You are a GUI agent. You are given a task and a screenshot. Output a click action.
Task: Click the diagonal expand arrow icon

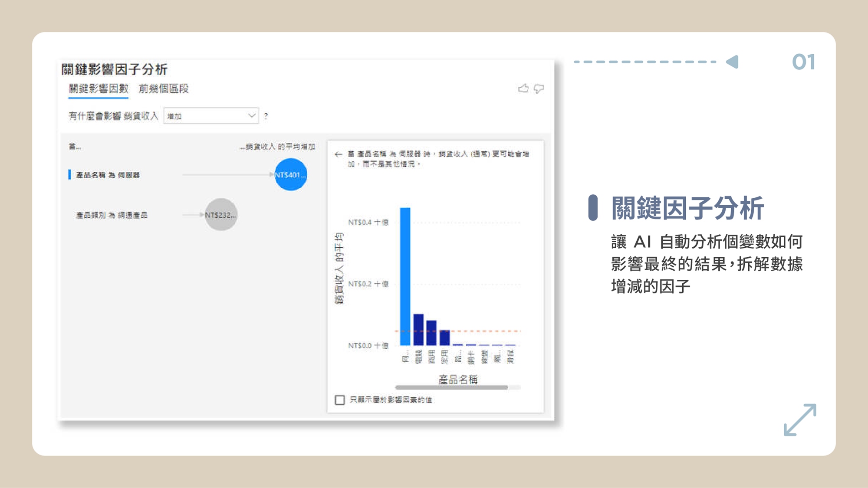pos(800,419)
